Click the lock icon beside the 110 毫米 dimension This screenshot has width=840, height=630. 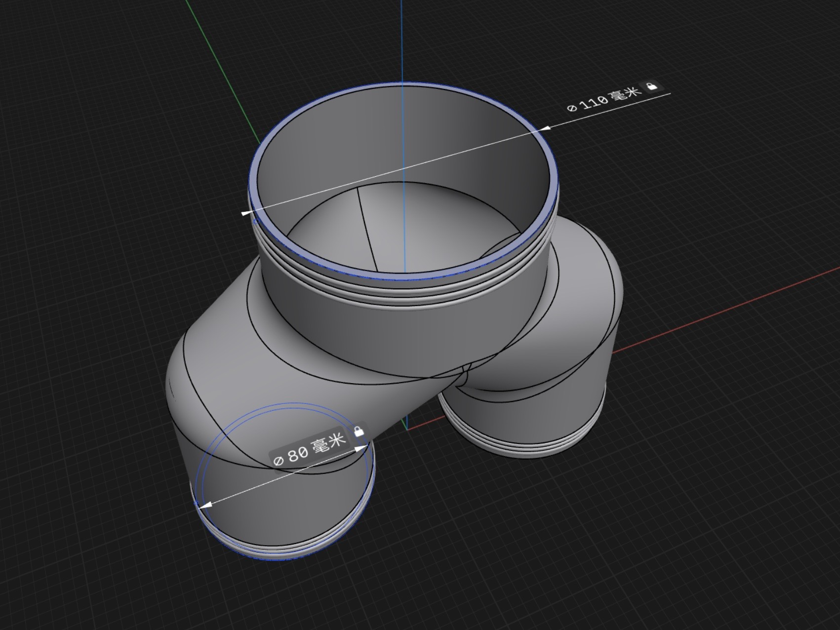652,86
